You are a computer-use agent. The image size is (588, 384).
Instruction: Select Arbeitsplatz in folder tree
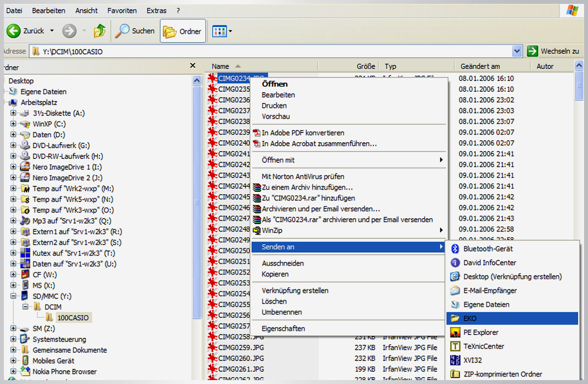(x=39, y=102)
